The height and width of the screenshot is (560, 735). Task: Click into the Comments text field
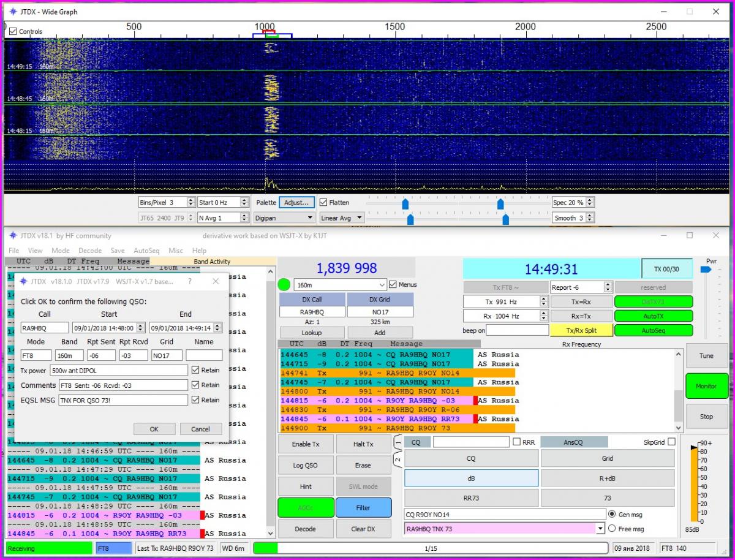pyautogui.click(x=123, y=385)
